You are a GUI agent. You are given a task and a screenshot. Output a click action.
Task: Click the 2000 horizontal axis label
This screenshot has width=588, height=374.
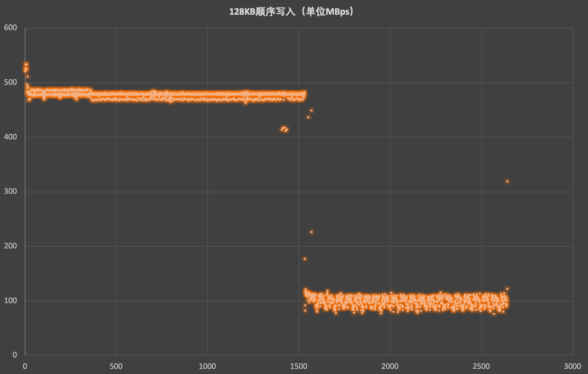390,366
